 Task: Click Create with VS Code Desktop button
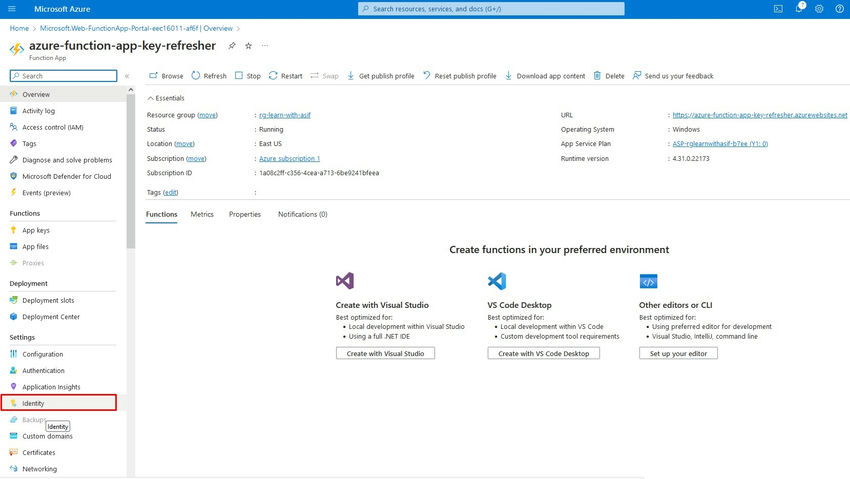pyautogui.click(x=544, y=353)
